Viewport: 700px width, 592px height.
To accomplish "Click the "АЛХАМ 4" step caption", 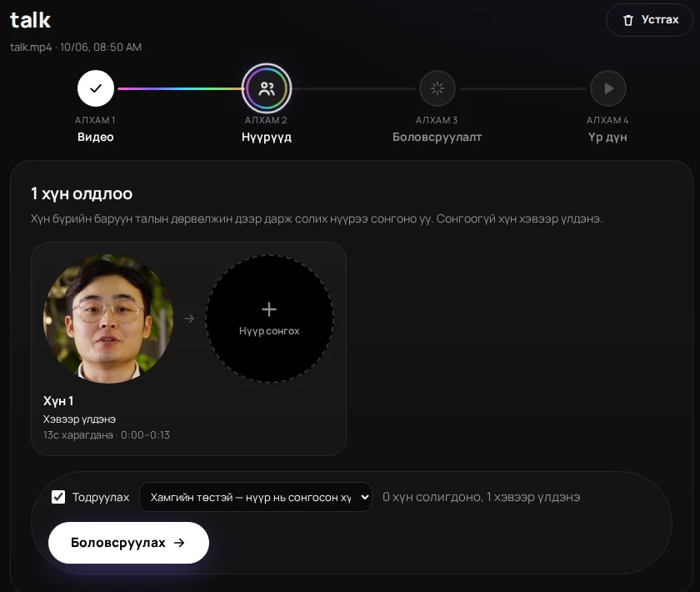I will (607, 120).
